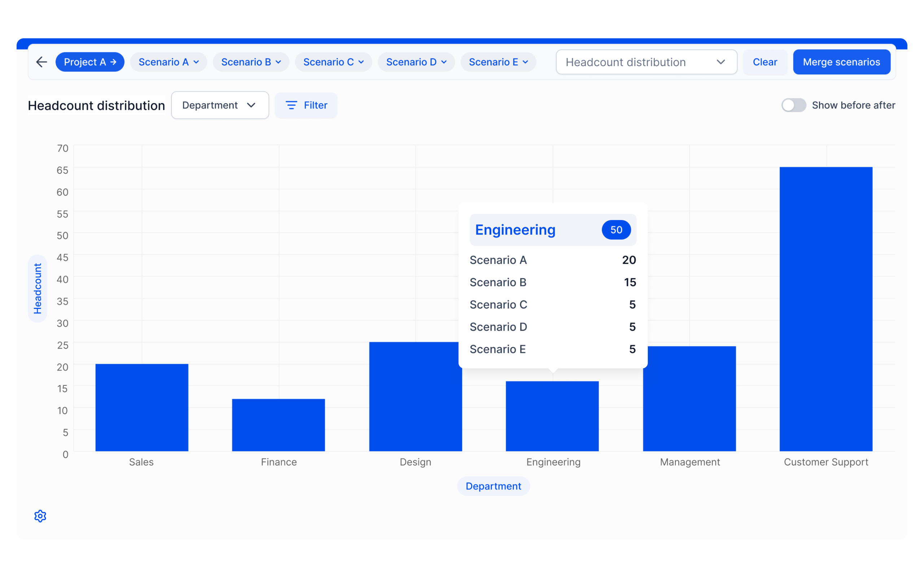Image resolution: width=924 pixels, height=578 pixels.
Task: Click the Engineering x-axis label
Action: point(553,462)
